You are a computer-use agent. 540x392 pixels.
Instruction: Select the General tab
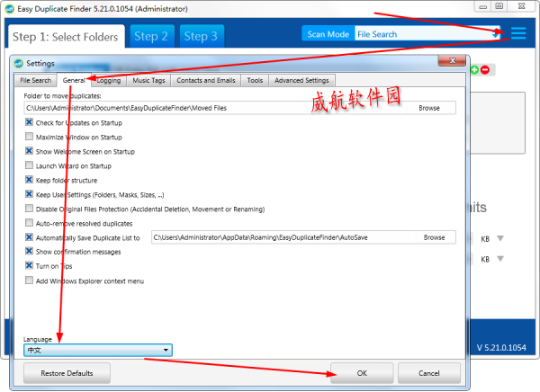click(74, 80)
